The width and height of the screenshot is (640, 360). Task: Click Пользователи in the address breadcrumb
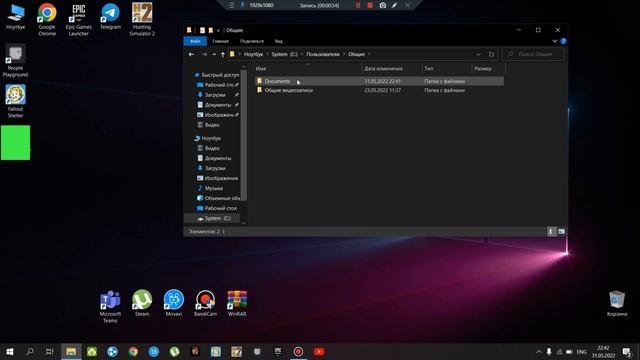point(323,54)
